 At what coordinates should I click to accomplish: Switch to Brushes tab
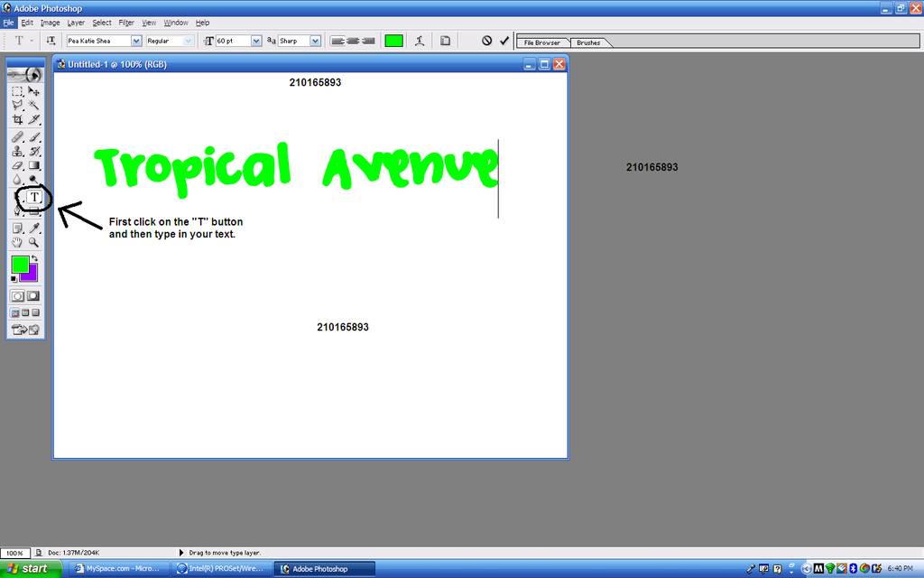click(588, 42)
